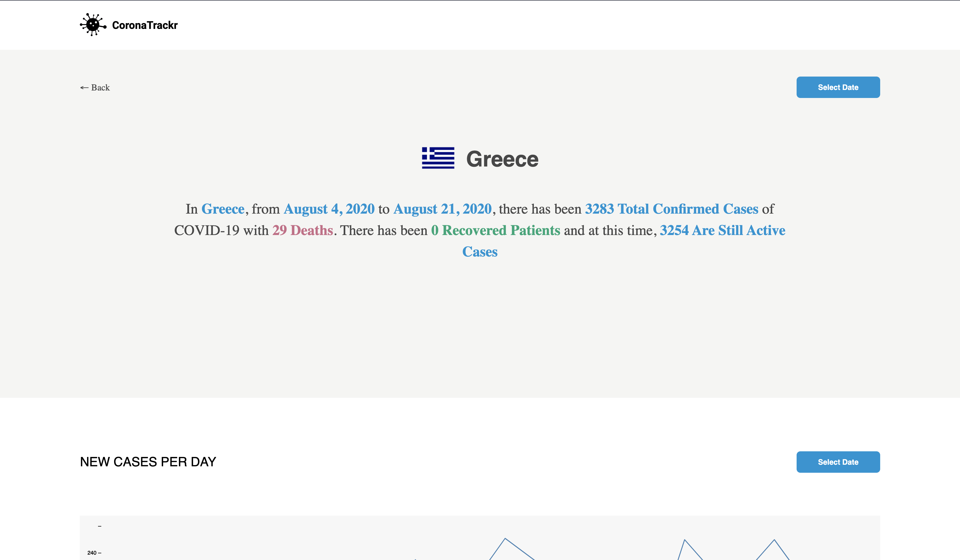
Task: Click the 240 y-axis label on chart
Action: click(x=92, y=553)
